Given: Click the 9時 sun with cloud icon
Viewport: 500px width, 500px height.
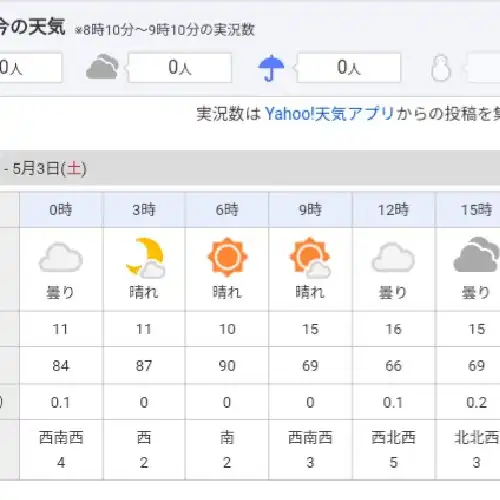Looking at the screenshot, I should click(x=310, y=258).
